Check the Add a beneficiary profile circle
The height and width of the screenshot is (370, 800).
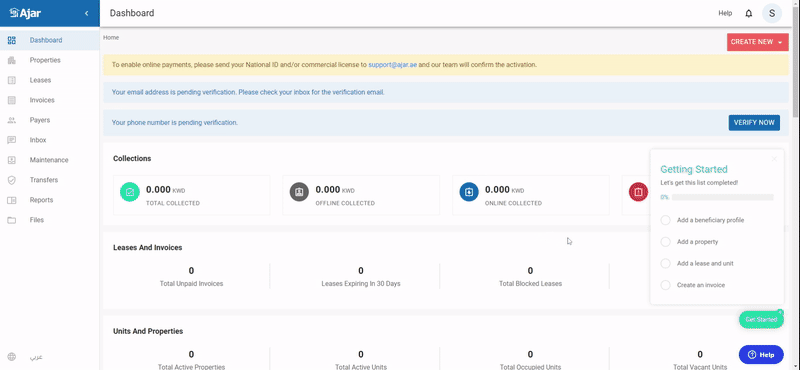(665, 220)
